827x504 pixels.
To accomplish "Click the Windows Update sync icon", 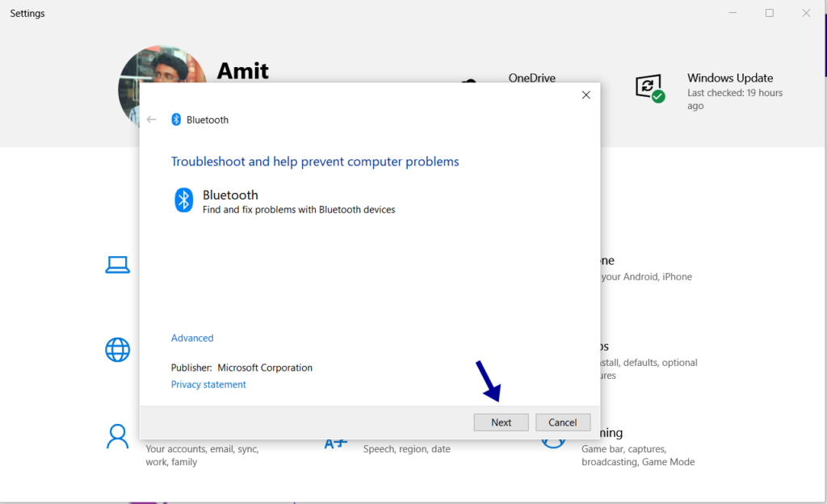I will (x=649, y=86).
